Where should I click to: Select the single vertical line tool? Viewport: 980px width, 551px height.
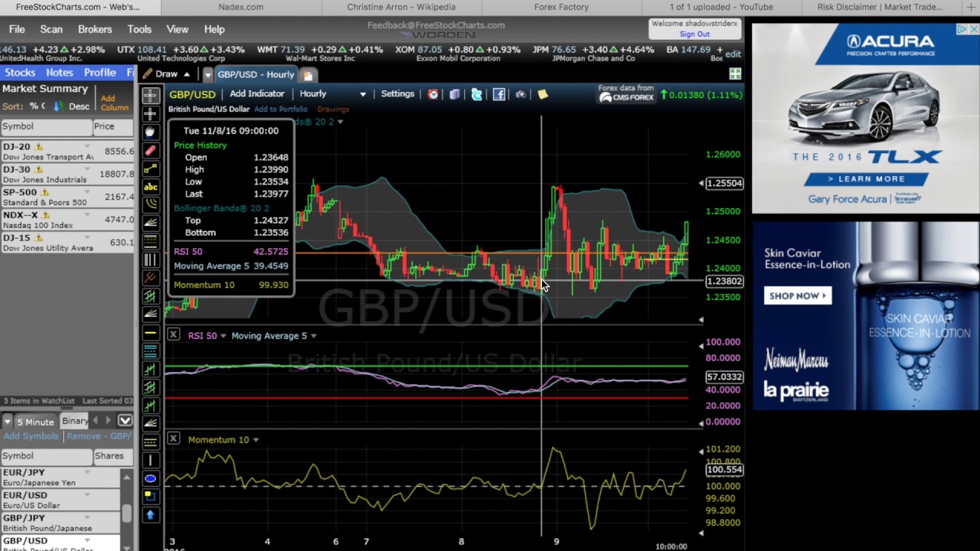click(x=150, y=460)
